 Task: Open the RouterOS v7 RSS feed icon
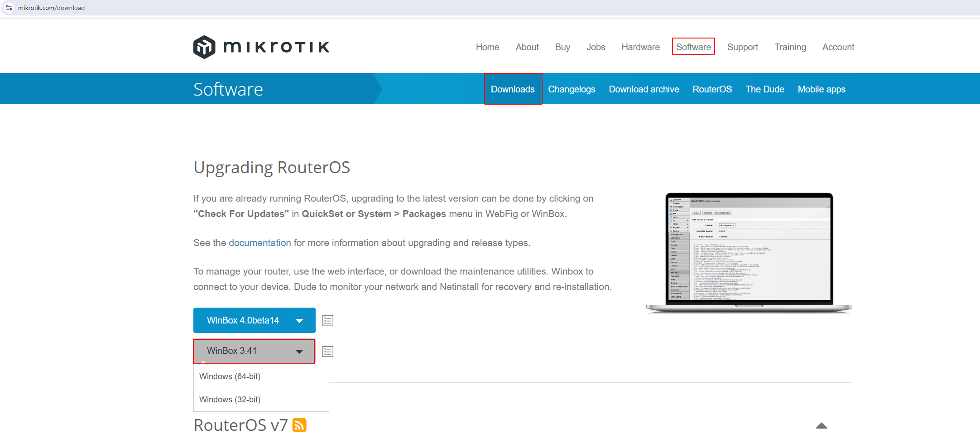[299, 425]
